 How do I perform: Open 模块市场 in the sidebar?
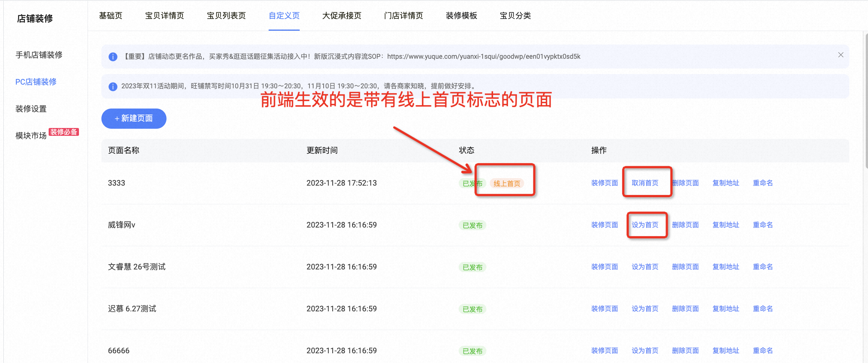tap(31, 136)
